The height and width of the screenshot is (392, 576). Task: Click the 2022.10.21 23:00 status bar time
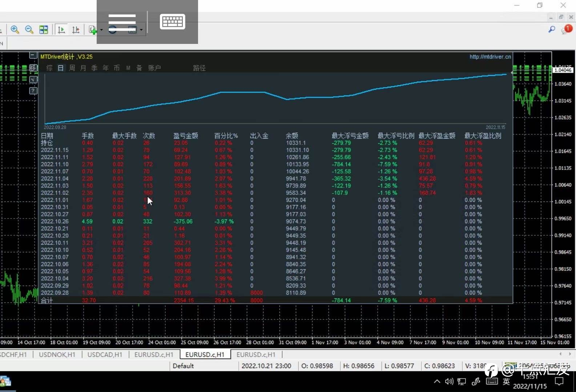click(266, 366)
